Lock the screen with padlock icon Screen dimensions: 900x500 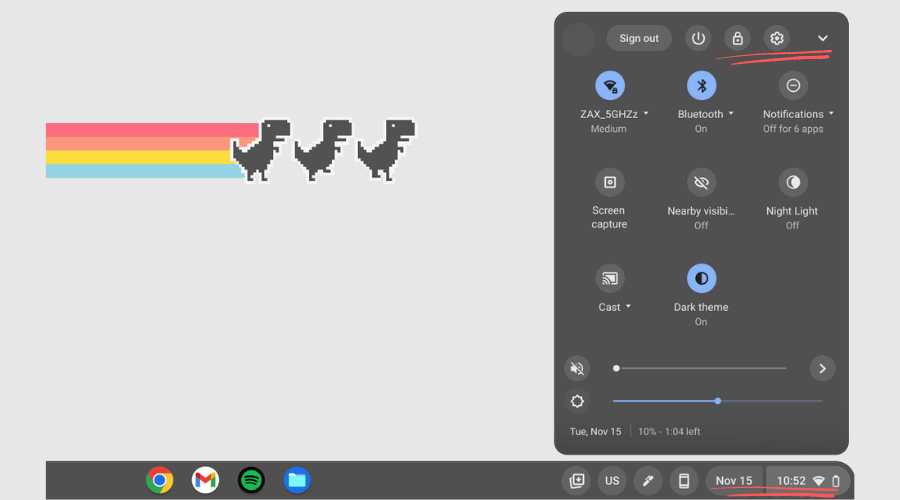pyautogui.click(x=738, y=38)
